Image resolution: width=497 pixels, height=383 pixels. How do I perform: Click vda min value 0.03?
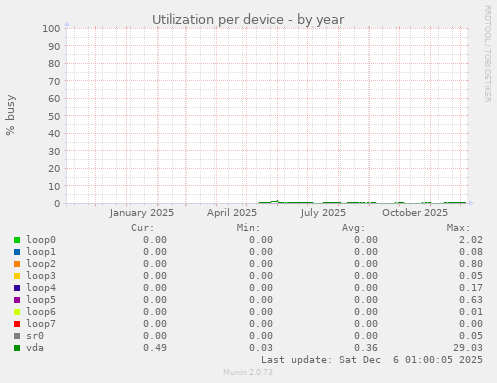click(x=261, y=348)
